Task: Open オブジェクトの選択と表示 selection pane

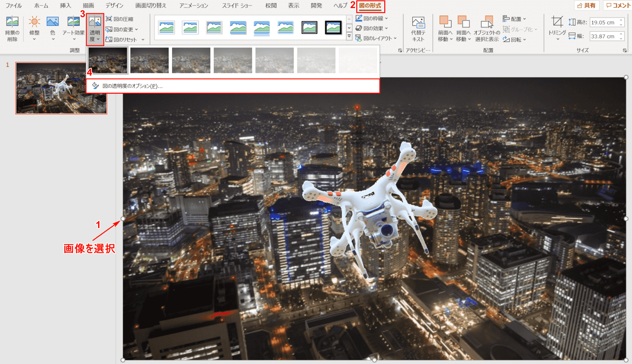Action: [487, 29]
